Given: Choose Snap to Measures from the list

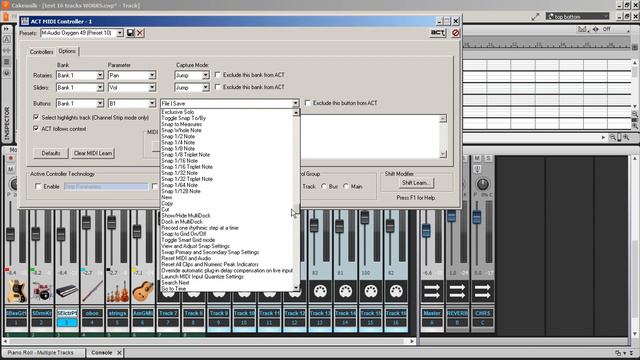Looking at the screenshot, I should pos(182,124).
